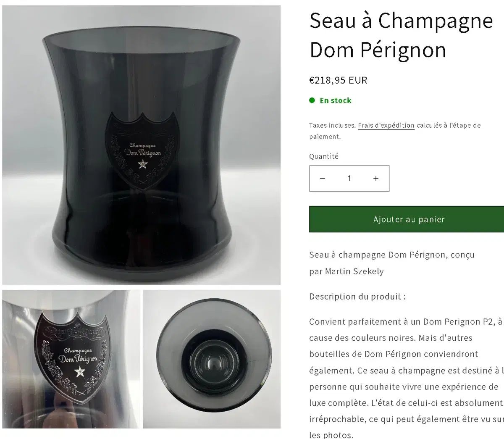The image size is (504, 439).
Task: Open the main champagne bucket product image
Action: tap(142, 145)
